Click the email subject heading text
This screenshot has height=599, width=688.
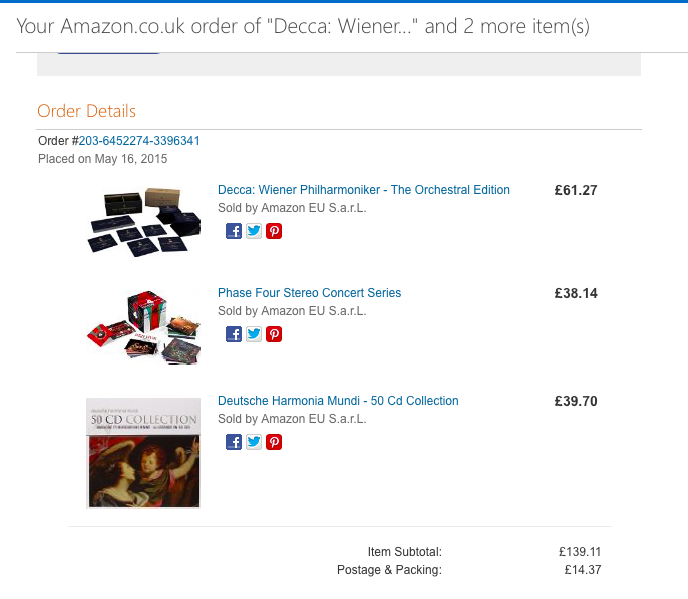click(303, 26)
